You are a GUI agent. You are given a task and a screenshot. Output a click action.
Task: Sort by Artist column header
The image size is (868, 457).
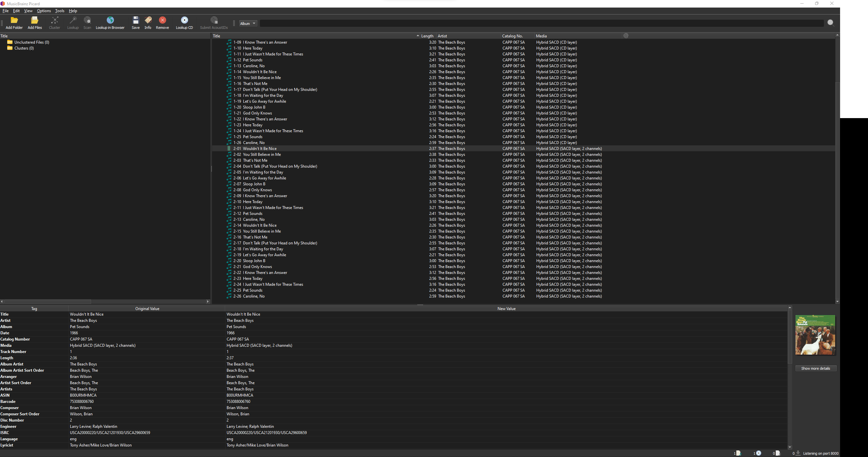[468, 36]
